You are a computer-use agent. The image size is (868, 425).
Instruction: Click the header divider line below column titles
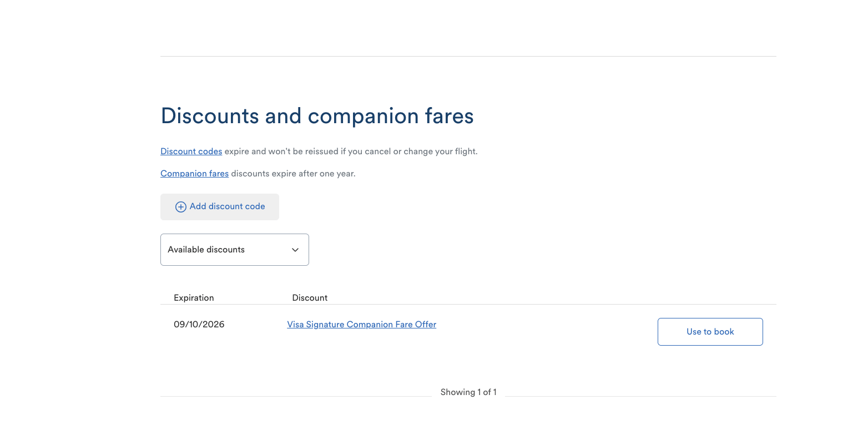click(468, 305)
